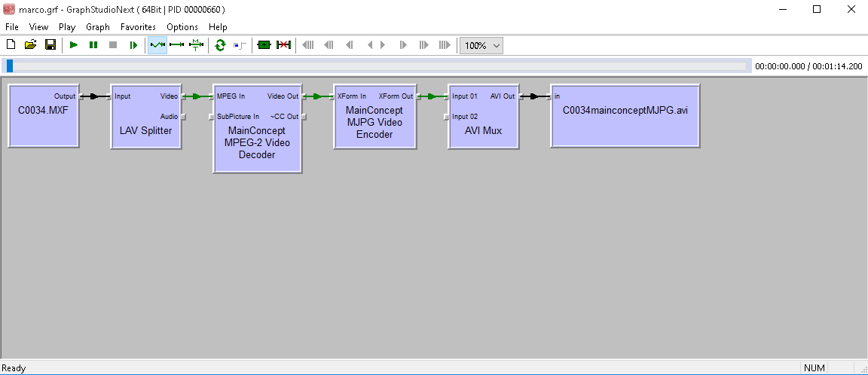Click the 00:00:00.000 / 00:01:14.200 time display

click(x=808, y=66)
